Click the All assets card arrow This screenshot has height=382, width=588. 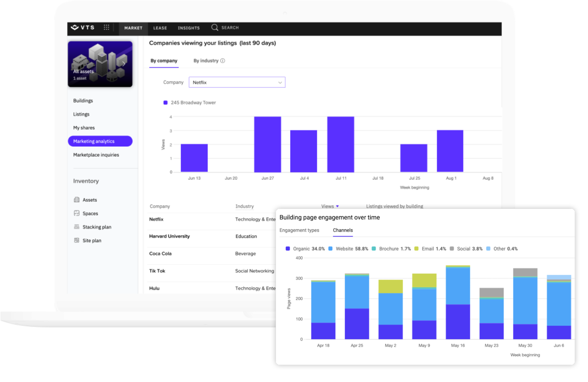(124, 64)
